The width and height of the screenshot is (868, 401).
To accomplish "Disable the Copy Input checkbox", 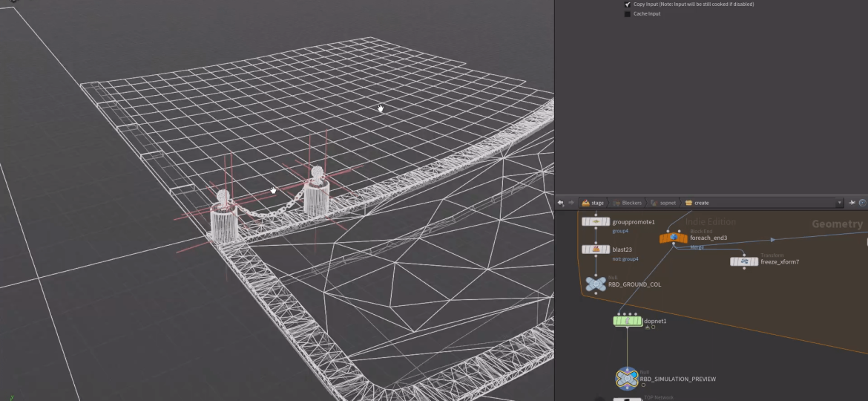I will pos(627,4).
